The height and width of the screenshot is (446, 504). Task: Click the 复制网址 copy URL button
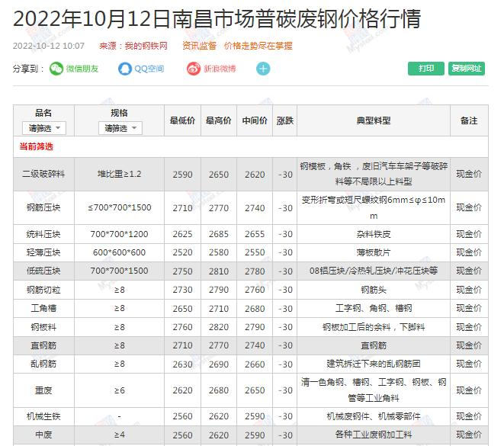(467, 69)
